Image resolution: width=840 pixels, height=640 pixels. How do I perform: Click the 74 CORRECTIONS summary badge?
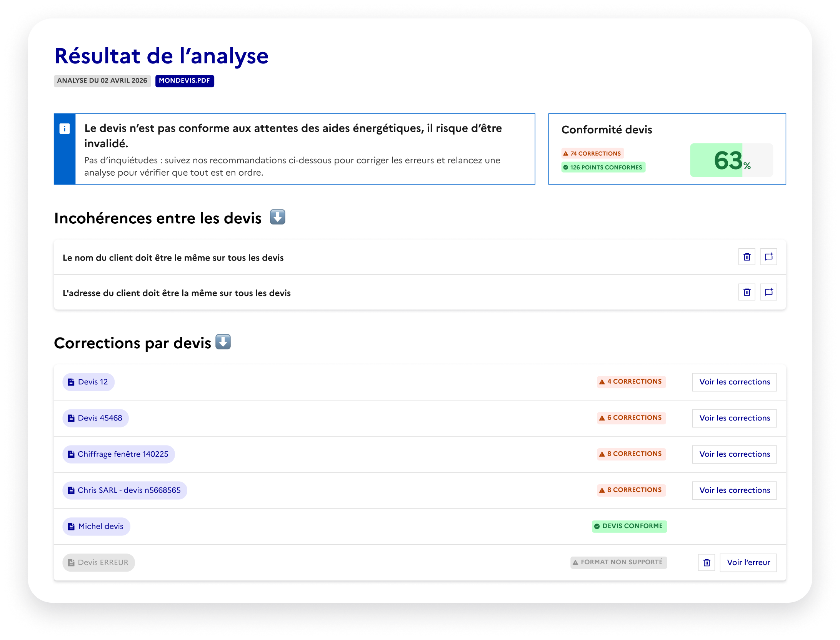tap(592, 153)
